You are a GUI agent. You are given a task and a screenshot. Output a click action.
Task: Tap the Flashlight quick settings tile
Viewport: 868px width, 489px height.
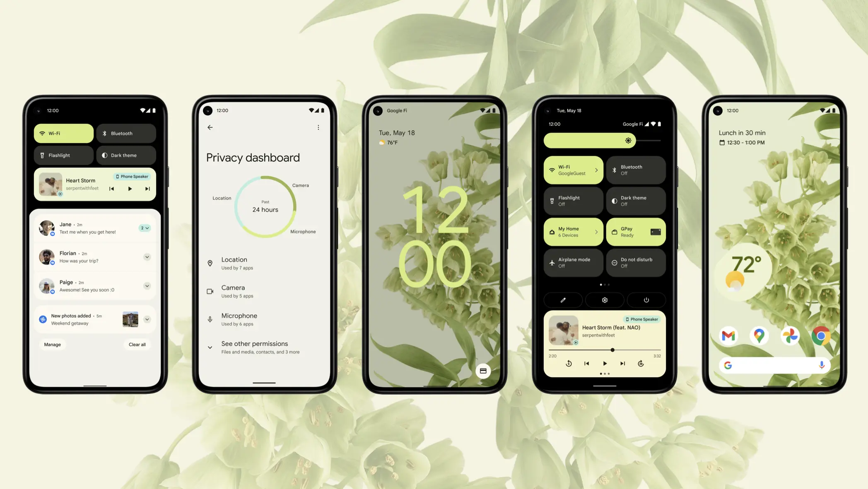click(64, 156)
